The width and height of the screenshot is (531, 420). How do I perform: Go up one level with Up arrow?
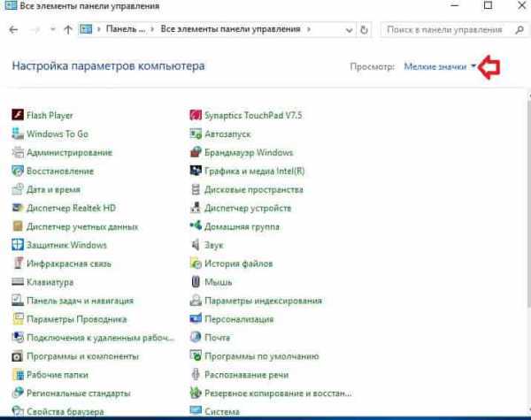pos(68,30)
